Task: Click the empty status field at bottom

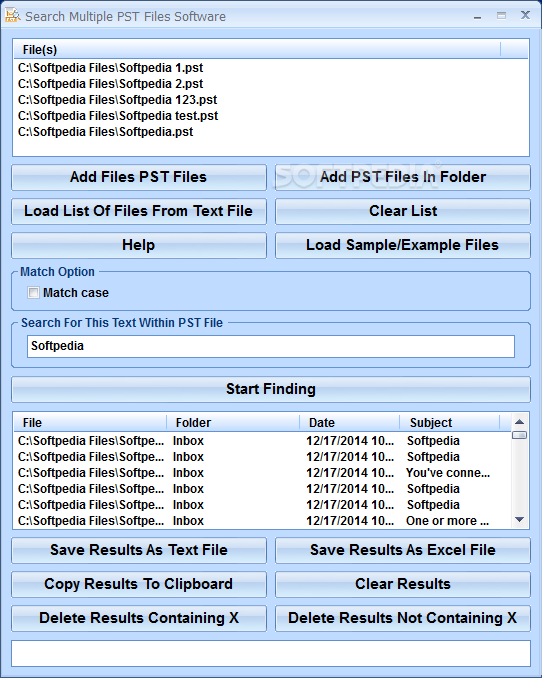Action: [271, 654]
